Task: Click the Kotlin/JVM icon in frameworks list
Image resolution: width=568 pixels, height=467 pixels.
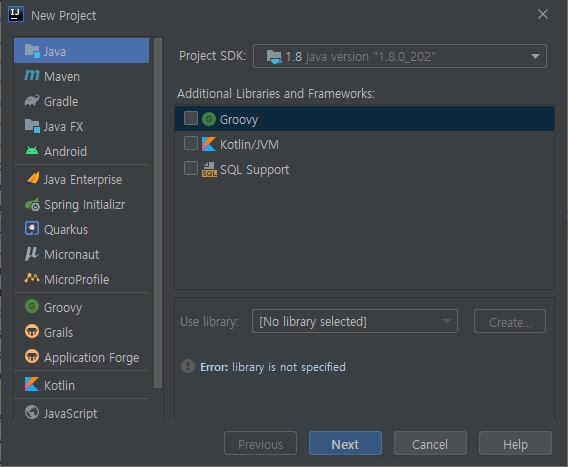Action: click(x=209, y=144)
